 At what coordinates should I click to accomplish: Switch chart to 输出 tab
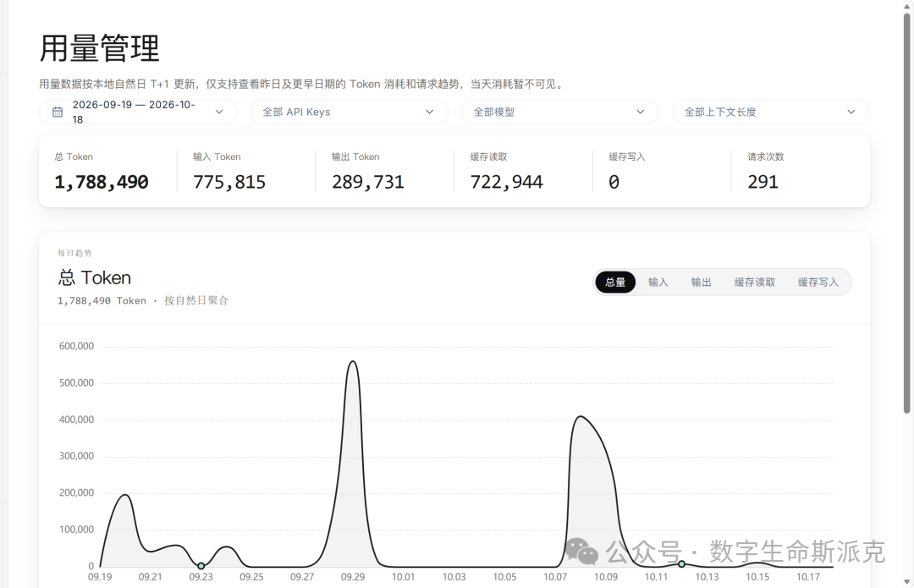(x=702, y=282)
